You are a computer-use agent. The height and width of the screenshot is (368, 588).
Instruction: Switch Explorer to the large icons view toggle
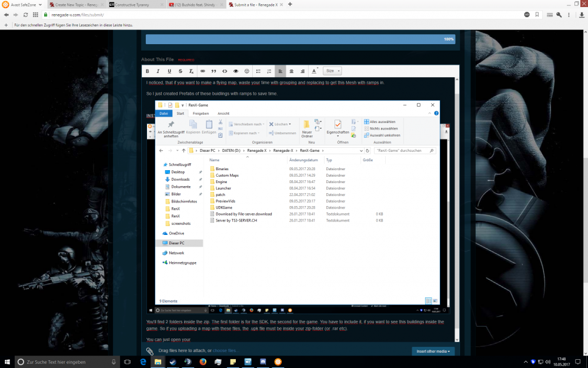pyautogui.click(x=435, y=301)
